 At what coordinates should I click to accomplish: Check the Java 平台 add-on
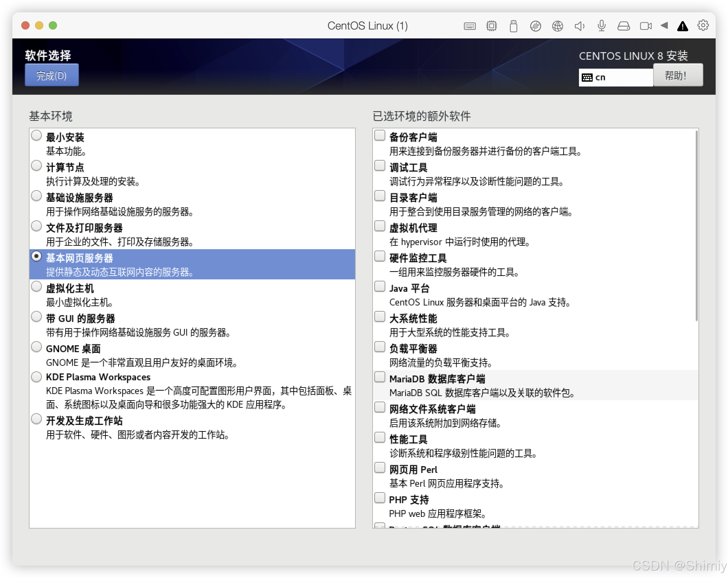click(x=379, y=287)
